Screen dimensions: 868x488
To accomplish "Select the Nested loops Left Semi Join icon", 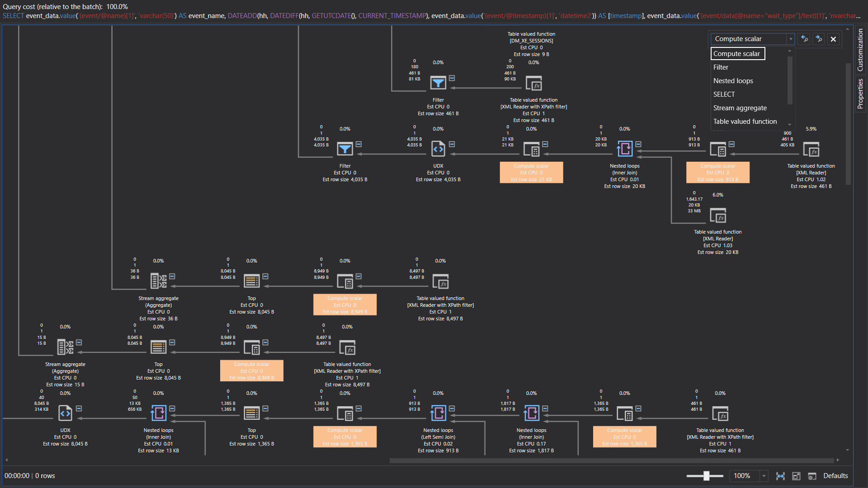I will [438, 413].
